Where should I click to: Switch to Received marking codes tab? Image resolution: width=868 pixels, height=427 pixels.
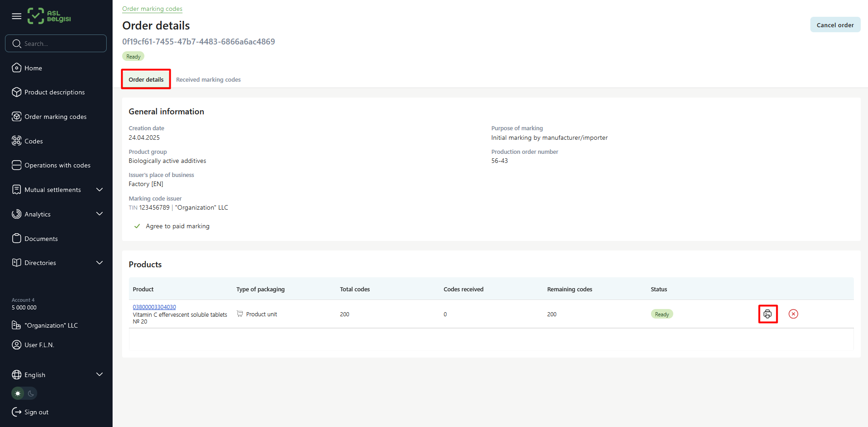click(208, 79)
